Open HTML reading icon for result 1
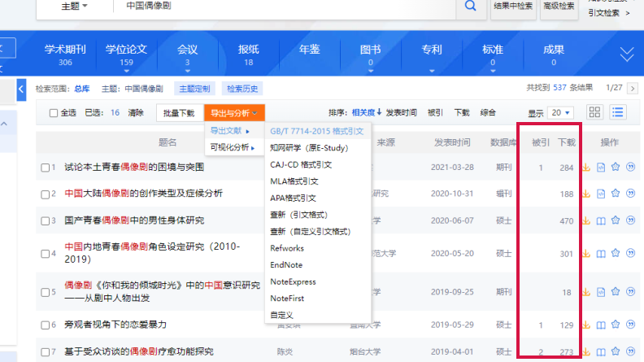Screen dimensions: 644x362 [601, 168]
